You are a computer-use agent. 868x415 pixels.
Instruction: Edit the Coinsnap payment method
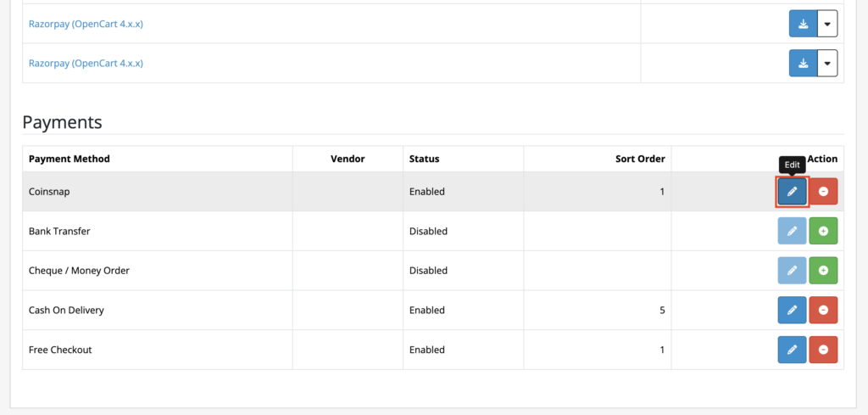tap(792, 192)
